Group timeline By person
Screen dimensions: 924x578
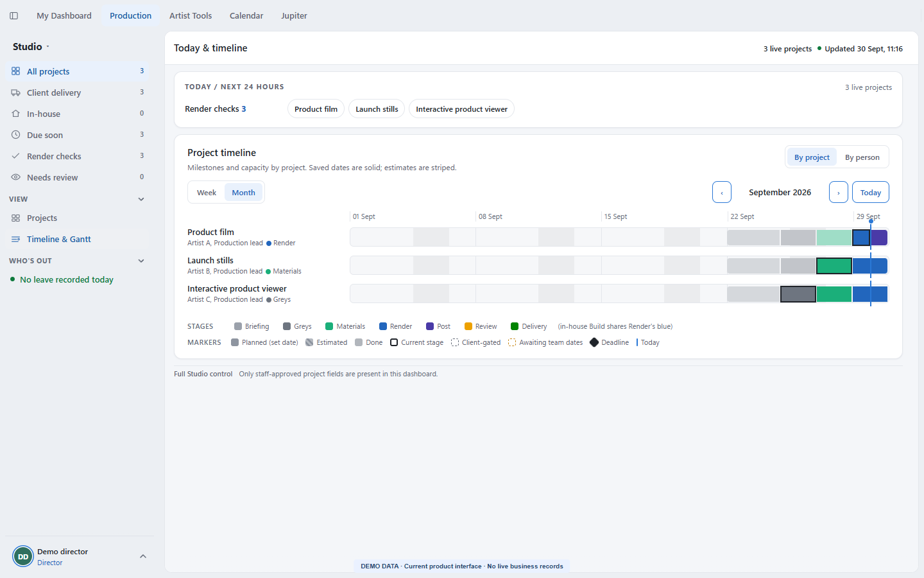862,157
